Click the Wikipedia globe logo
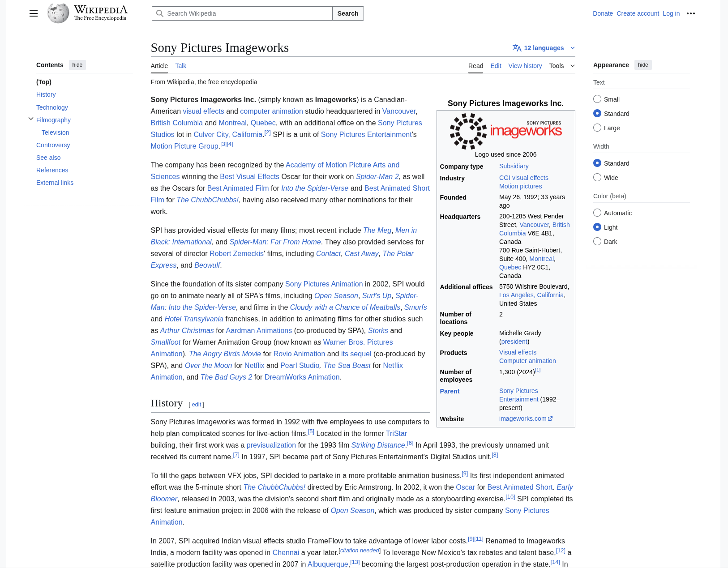 pos(58,13)
